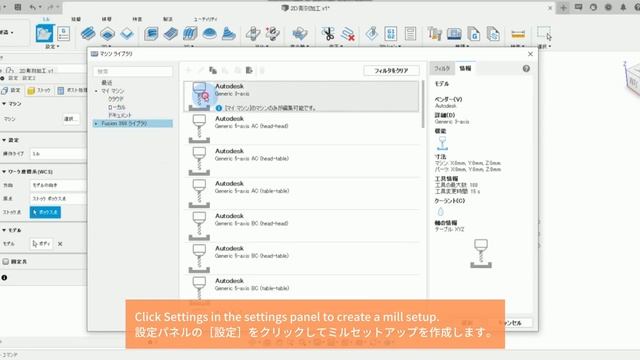Viewport: 640px width, 360px height.
Task: Select Cloud under My Machines
Action: [116, 99]
